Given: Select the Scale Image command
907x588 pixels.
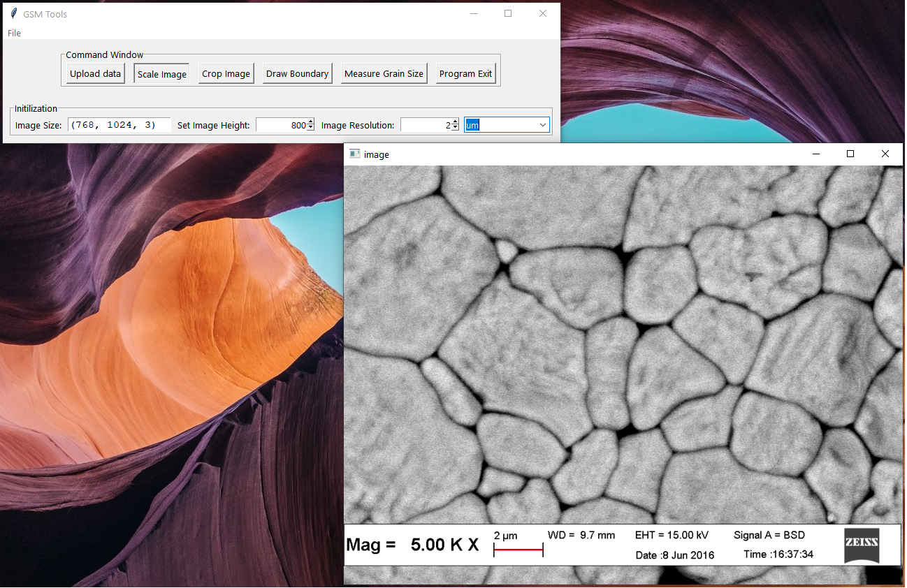Looking at the screenshot, I should tap(161, 73).
